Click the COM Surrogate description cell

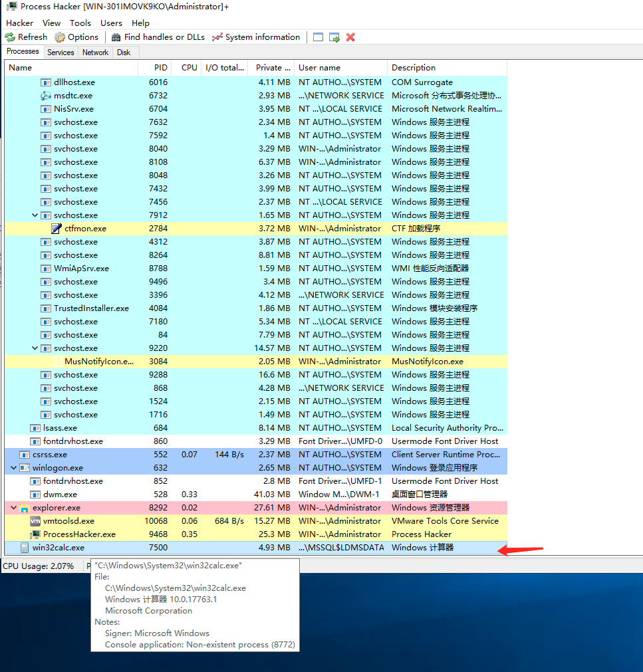(x=422, y=82)
